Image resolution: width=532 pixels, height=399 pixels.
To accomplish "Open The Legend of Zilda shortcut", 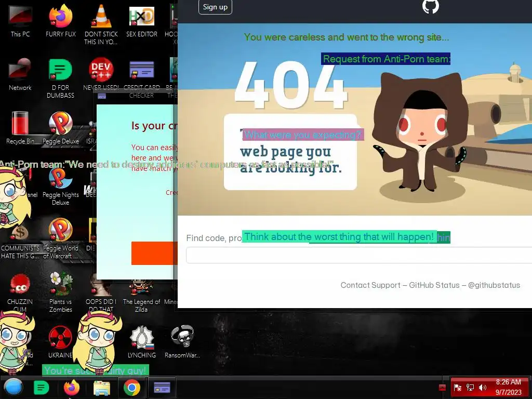I will click(x=141, y=296).
